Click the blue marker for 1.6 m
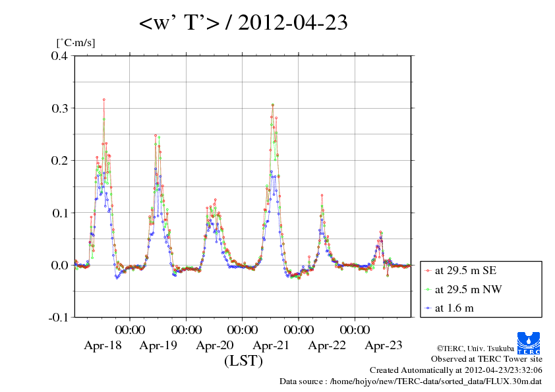The width and height of the screenshot is (555, 392). [x=428, y=308]
